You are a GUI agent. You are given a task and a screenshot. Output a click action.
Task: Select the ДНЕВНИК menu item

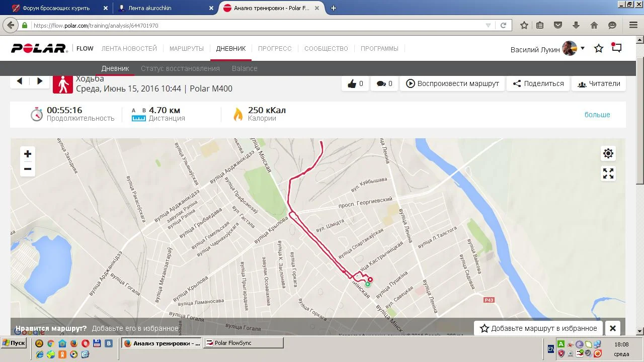coord(231,49)
